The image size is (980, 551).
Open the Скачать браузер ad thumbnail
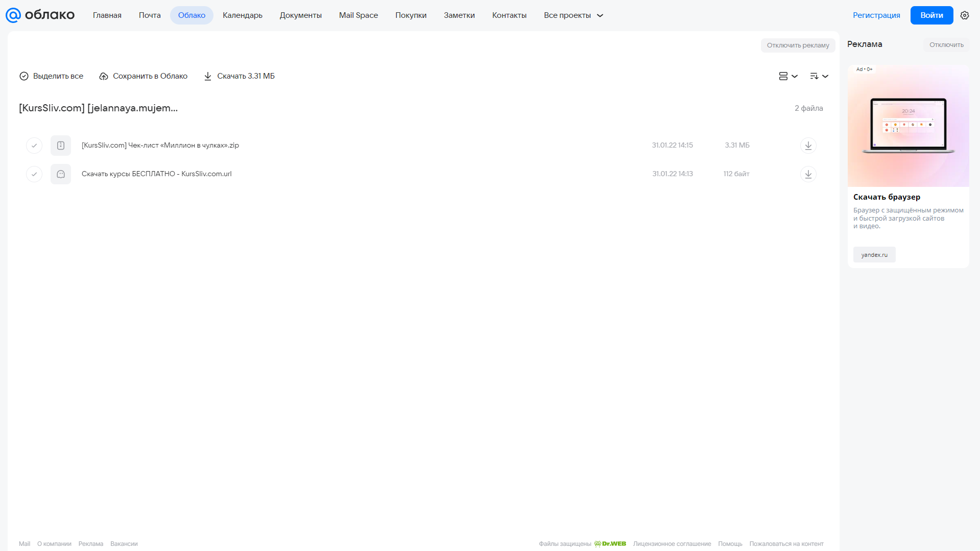click(908, 126)
